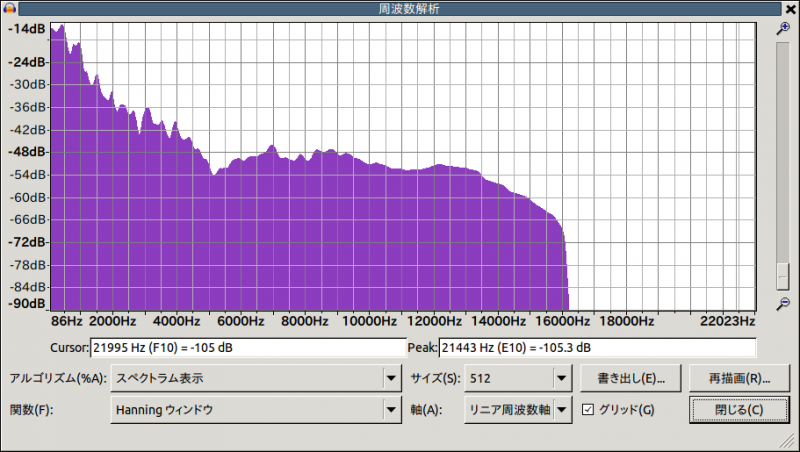800x452 pixels.
Task: Toggle the グリッド(G) grid checkbox
Action: [588, 409]
